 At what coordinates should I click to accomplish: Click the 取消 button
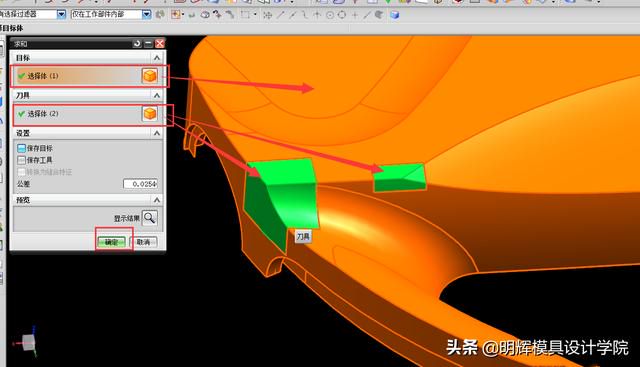143,242
